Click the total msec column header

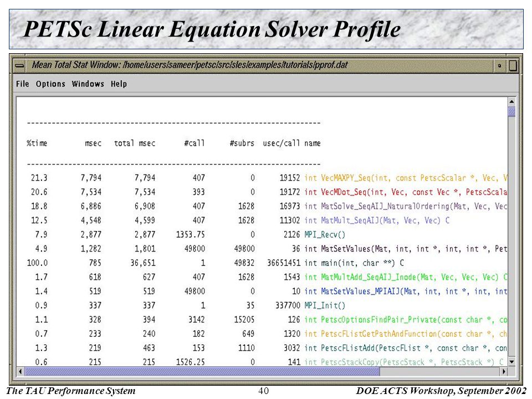(x=135, y=143)
